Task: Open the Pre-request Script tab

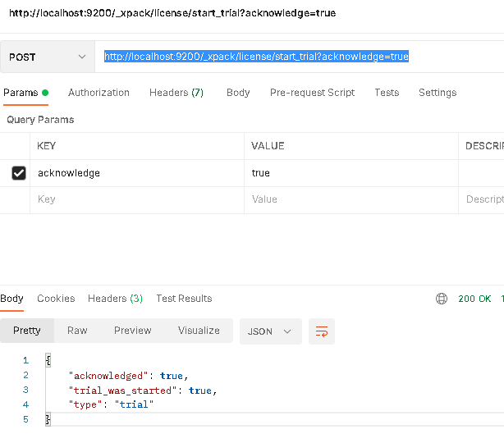Action: (312, 93)
